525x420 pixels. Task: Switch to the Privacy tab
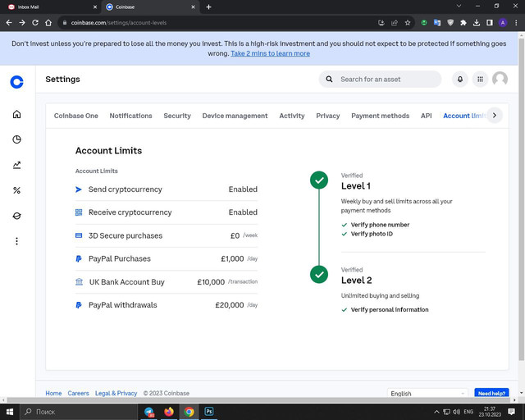328,116
